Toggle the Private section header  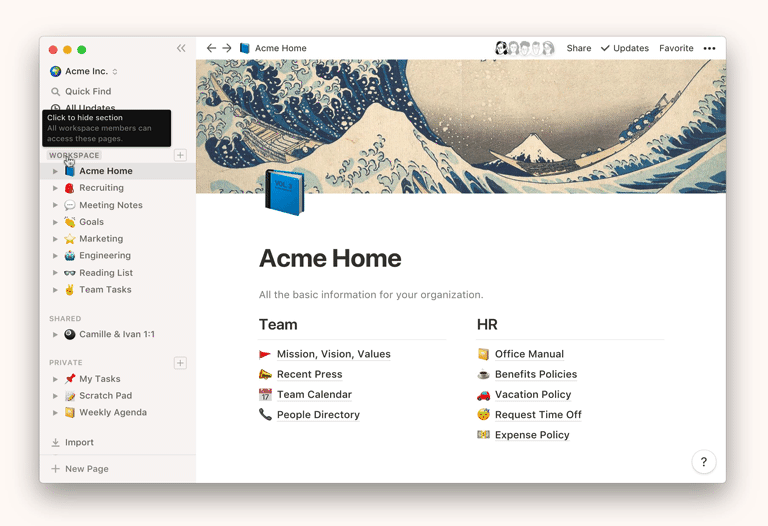[x=66, y=363]
